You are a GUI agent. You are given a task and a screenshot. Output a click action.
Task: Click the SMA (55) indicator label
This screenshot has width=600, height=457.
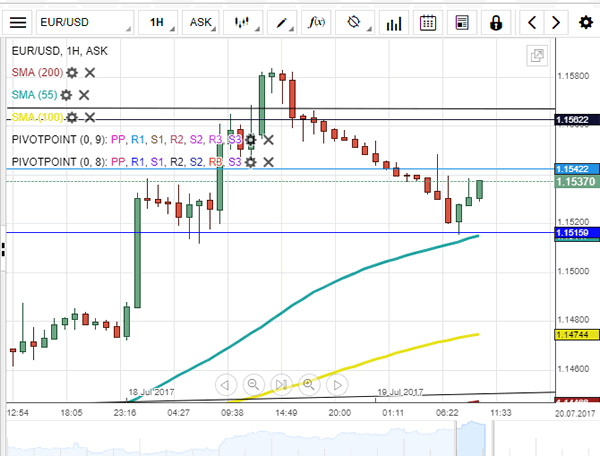(34, 95)
